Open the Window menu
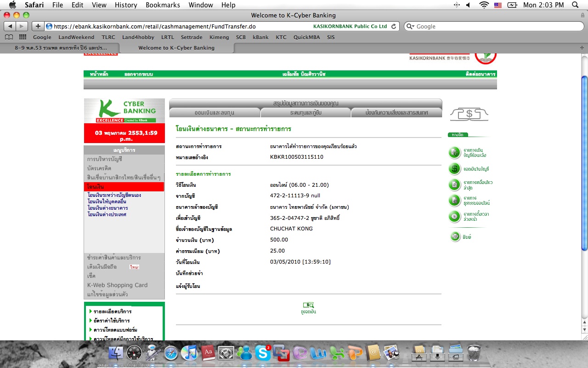This screenshot has height=368, width=588. tap(201, 5)
